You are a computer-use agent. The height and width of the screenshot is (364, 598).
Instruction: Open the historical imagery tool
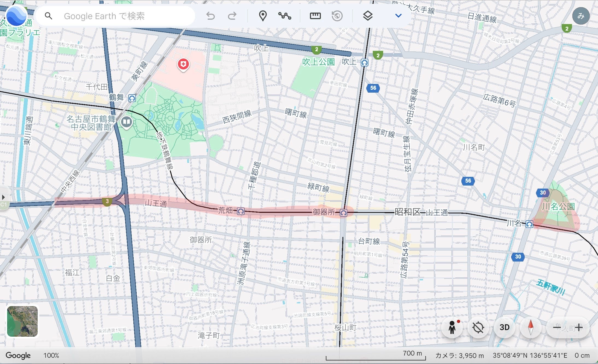coord(337,16)
